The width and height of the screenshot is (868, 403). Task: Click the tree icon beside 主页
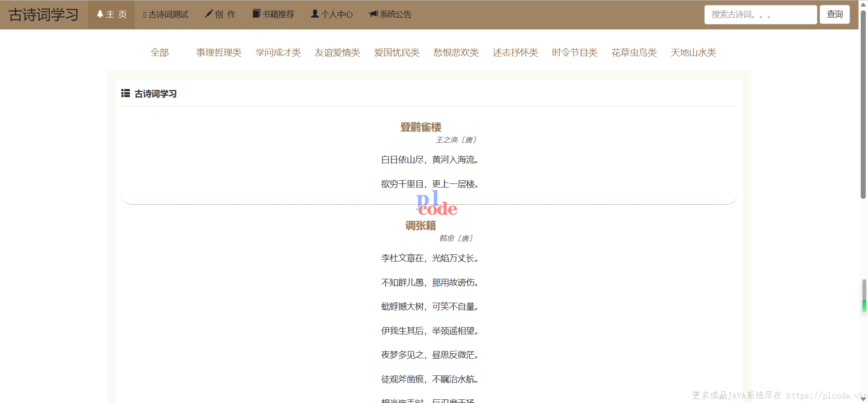click(x=100, y=14)
